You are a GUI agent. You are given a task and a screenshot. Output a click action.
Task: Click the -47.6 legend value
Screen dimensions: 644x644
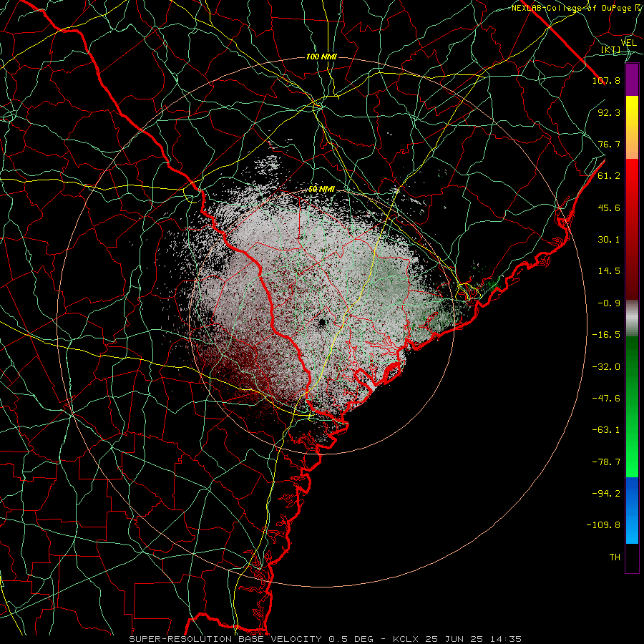606,399
